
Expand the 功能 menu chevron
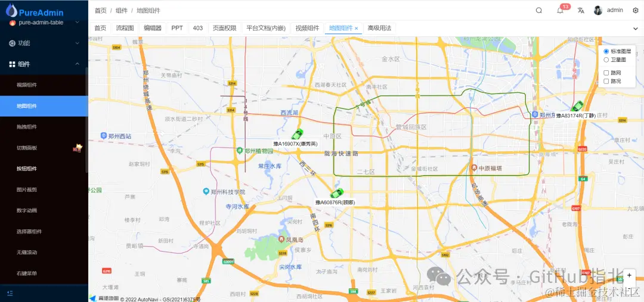77,43
